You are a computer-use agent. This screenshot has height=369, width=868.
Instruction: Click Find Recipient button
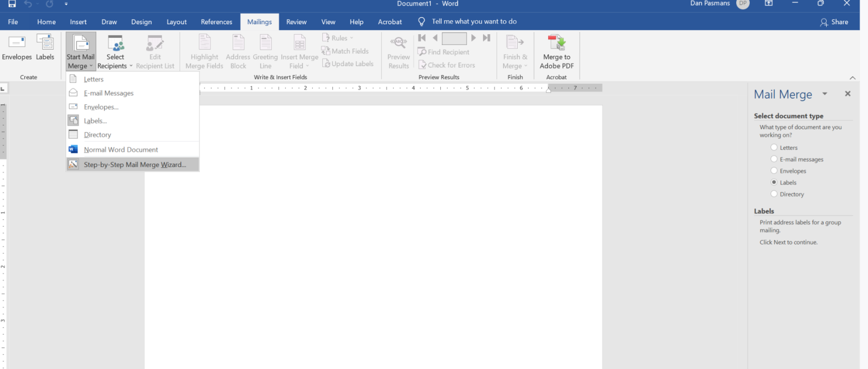pyautogui.click(x=444, y=52)
